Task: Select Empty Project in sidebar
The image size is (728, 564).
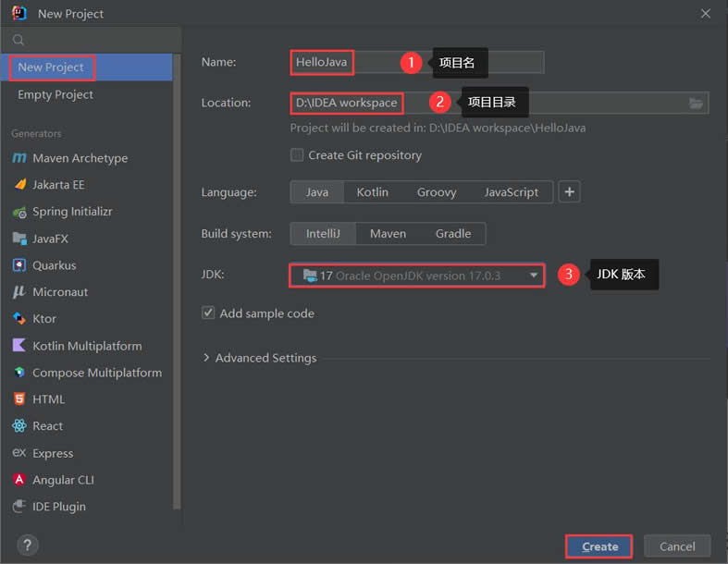Action: click(86, 94)
